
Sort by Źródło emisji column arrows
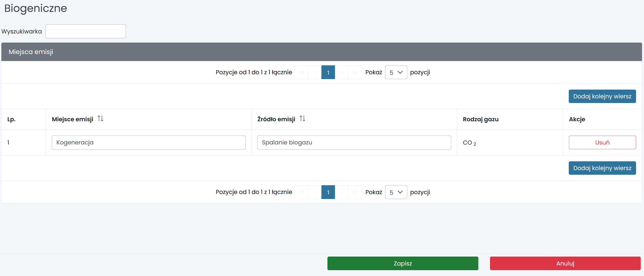(x=302, y=118)
